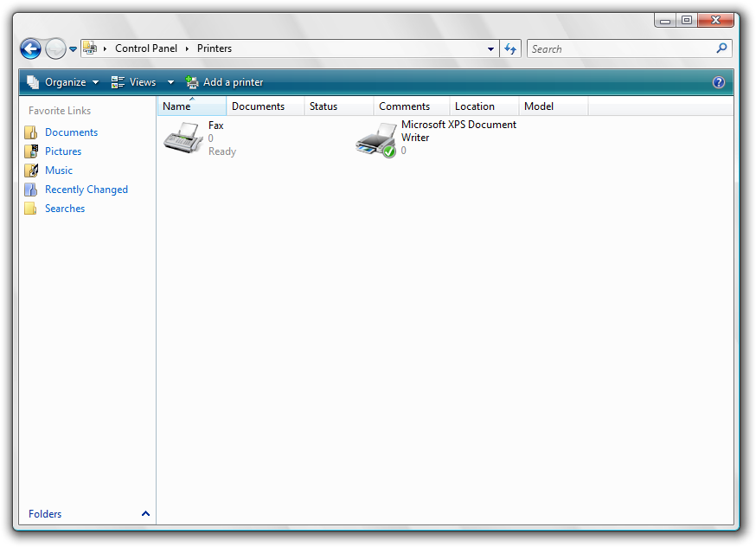Screen dimensions: 756x547
Task: Sort by the Name column header
Action: (192, 106)
